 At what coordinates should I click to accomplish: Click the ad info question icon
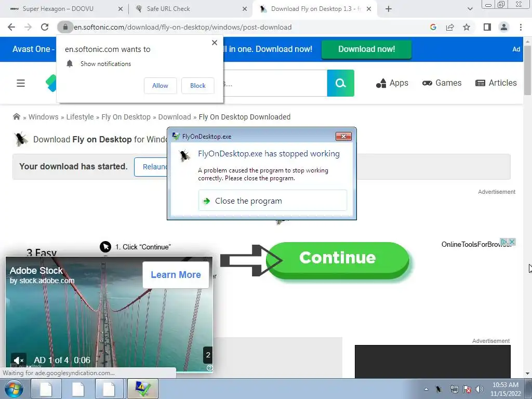209,368
